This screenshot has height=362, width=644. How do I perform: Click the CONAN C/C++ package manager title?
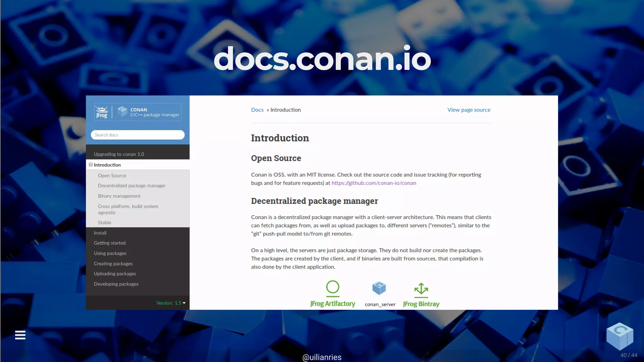tap(155, 112)
